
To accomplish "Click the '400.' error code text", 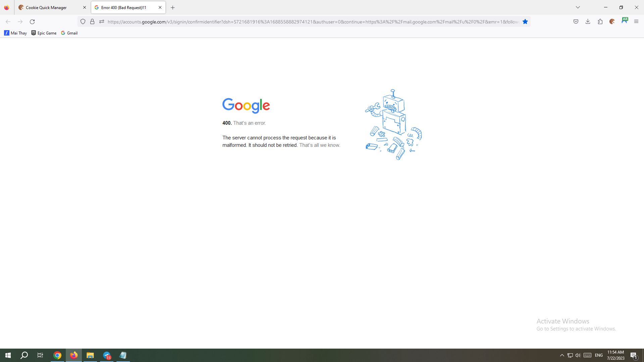I will (x=227, y=123).
